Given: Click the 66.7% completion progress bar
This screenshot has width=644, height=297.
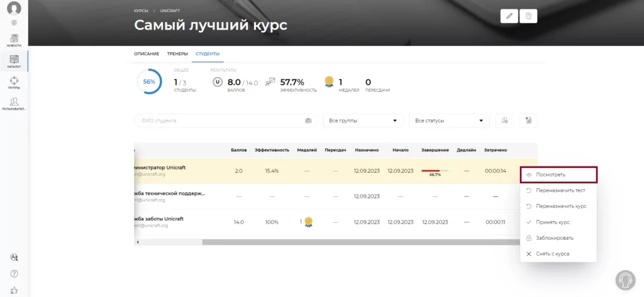Looking at the screenshot, I should (435, 172).
